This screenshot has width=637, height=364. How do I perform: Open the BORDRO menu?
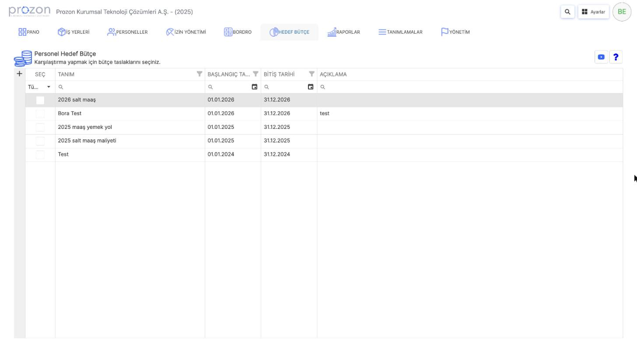(x=238, y=32)
